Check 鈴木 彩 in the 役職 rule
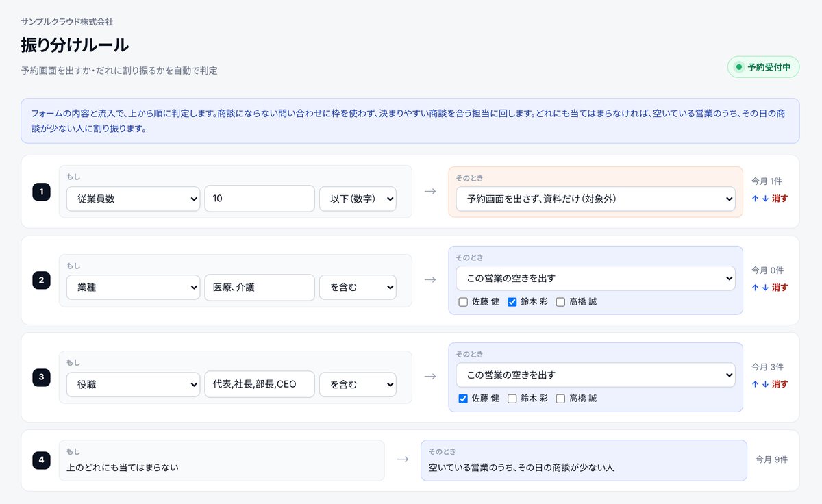822x504 pixels. click(512, 398)
